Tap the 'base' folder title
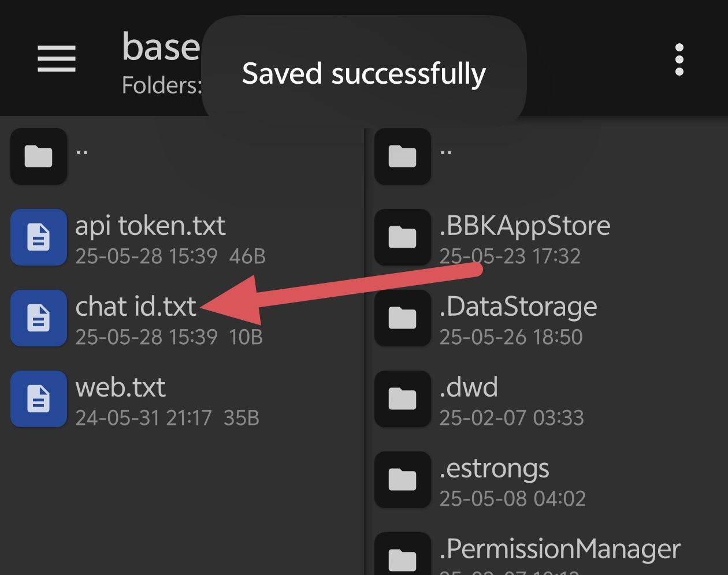This screenshot has height=575, width=728. tap(161, 47)
